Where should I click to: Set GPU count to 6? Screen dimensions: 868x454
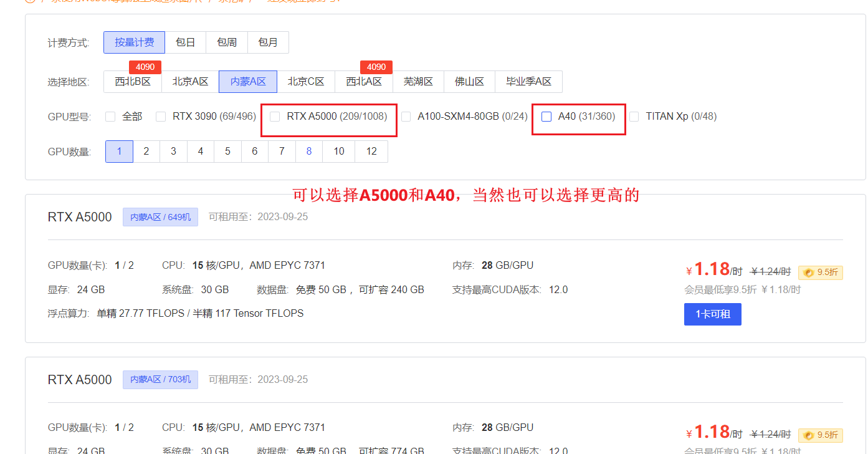(x=255, y=152)
